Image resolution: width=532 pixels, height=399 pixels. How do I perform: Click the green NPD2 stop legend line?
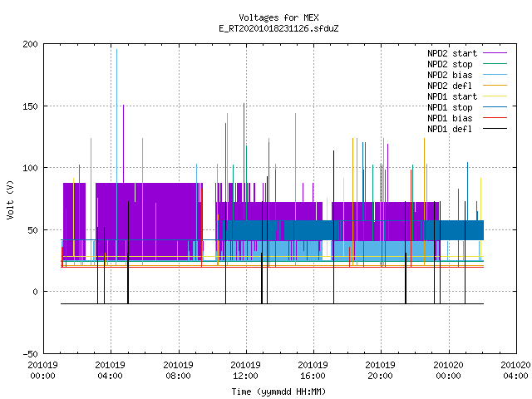click(495, 64)
